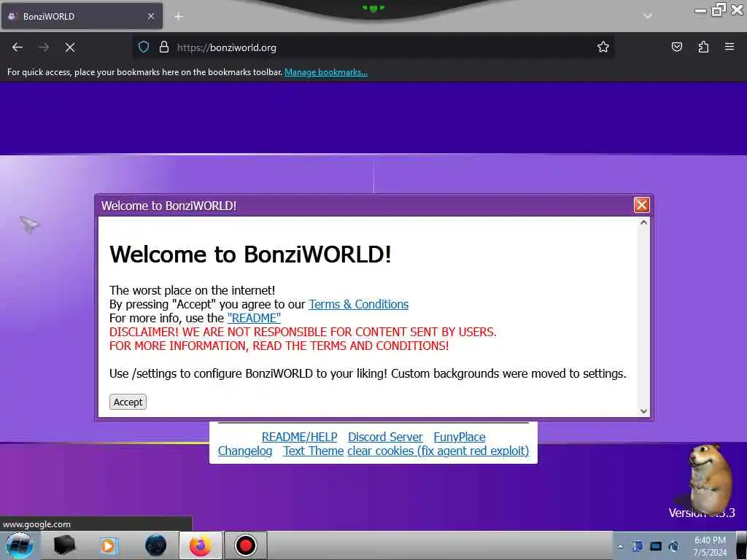The width and height of the screenshot is (747, 560).
Task: Click the taskbar clock showing 6:40 PM
Action: click(x=710, y=546)
